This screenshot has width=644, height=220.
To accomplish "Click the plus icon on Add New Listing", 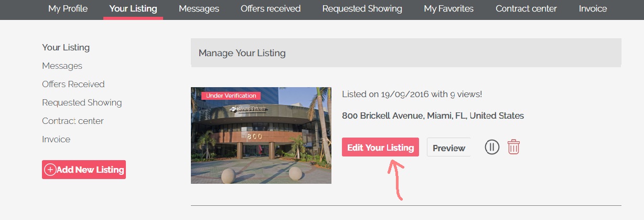I will 50,170.
